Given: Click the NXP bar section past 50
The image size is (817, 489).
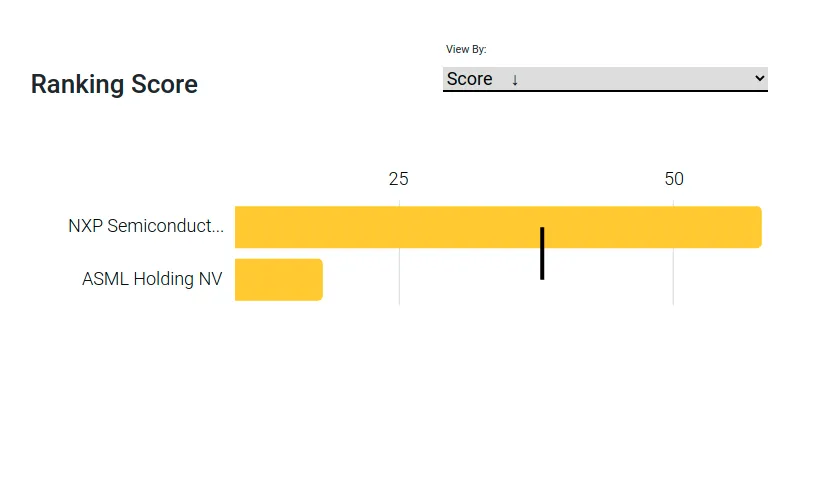Looking at the screenshot, I should pos(717,227).
